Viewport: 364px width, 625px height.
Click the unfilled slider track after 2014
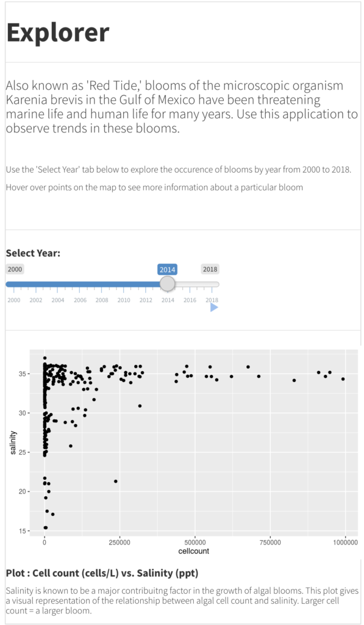pyautogui.click(x=197, y=284)
